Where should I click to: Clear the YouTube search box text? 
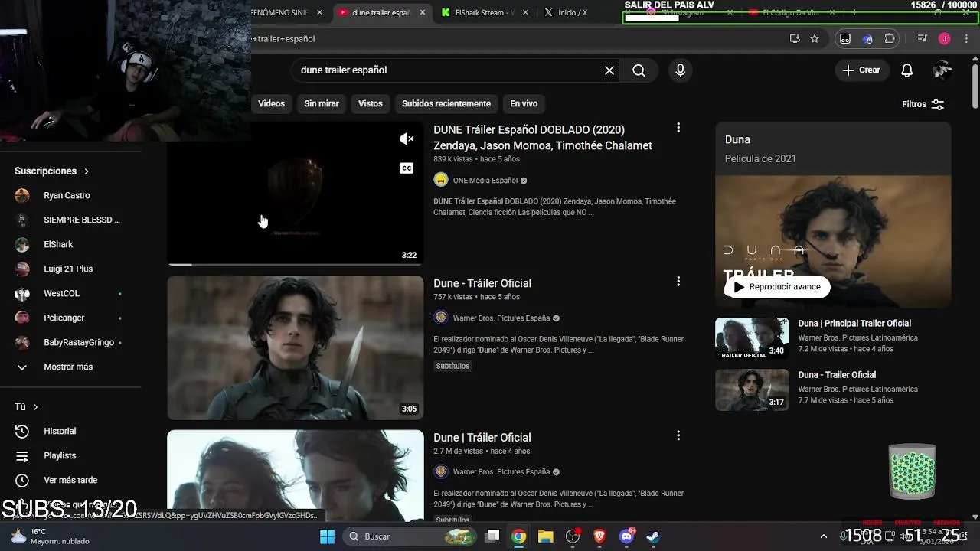609,70
